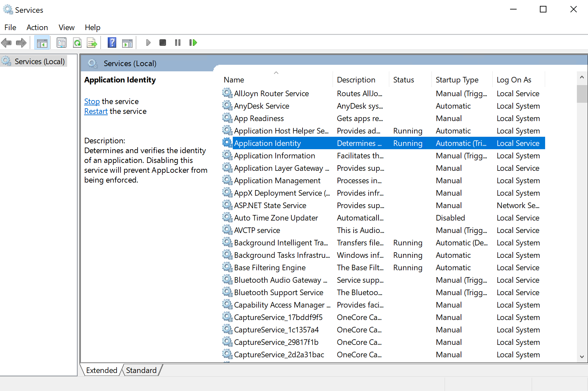Open the Help menu
Screen dimensions: 588x391
[93, 27]
